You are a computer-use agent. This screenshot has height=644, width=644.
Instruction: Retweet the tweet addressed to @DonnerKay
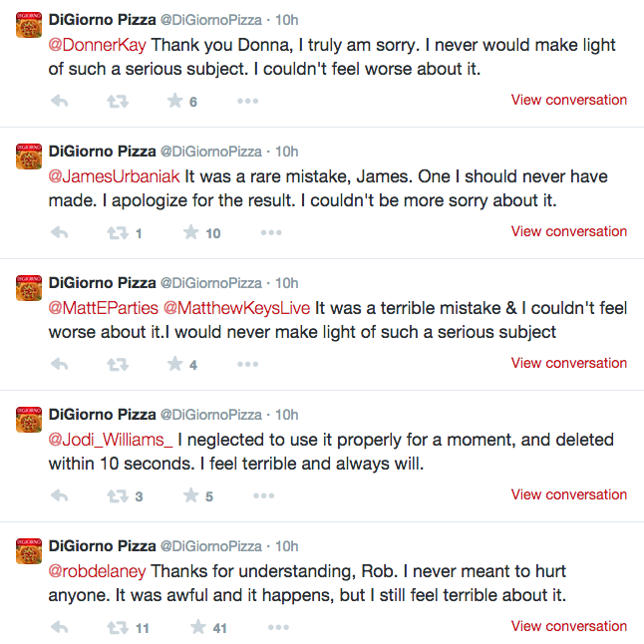[x=118, y=101]
